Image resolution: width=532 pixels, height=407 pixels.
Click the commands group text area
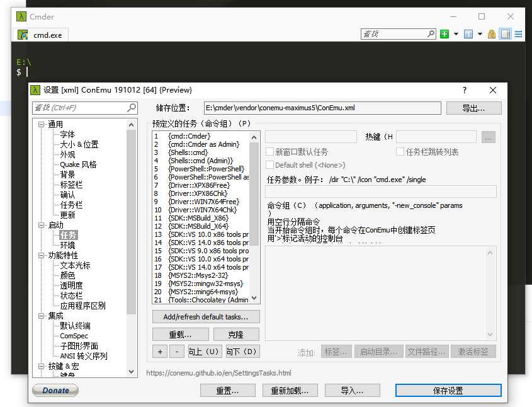[x=381, y=294]
